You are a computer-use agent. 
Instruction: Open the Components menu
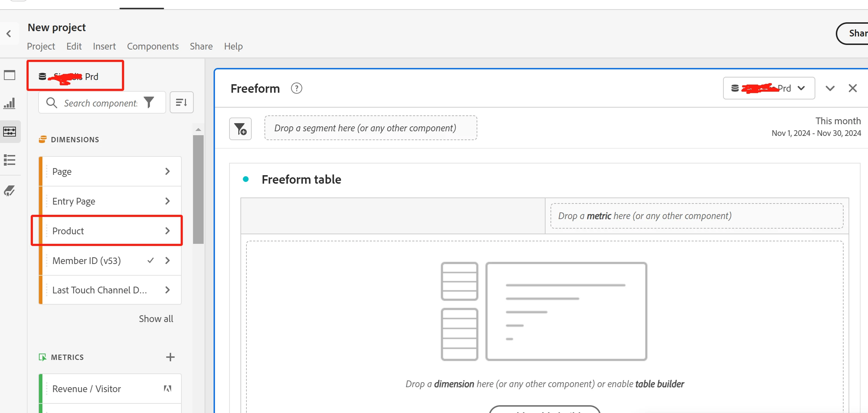153,46
